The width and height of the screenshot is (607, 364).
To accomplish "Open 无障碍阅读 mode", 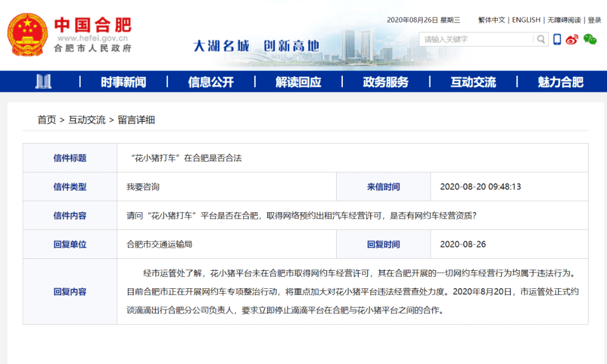I will click(564, 20).
